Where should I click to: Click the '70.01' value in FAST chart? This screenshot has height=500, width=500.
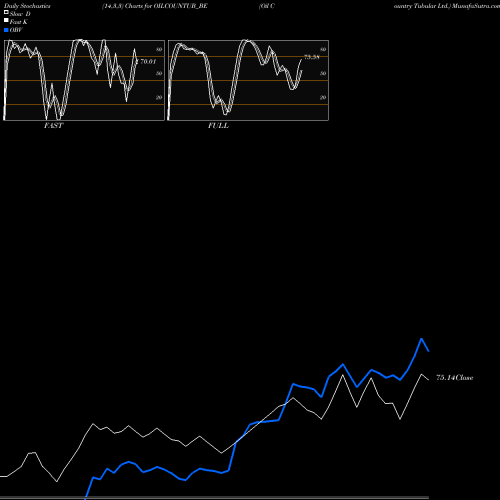[x=148, y=61]
